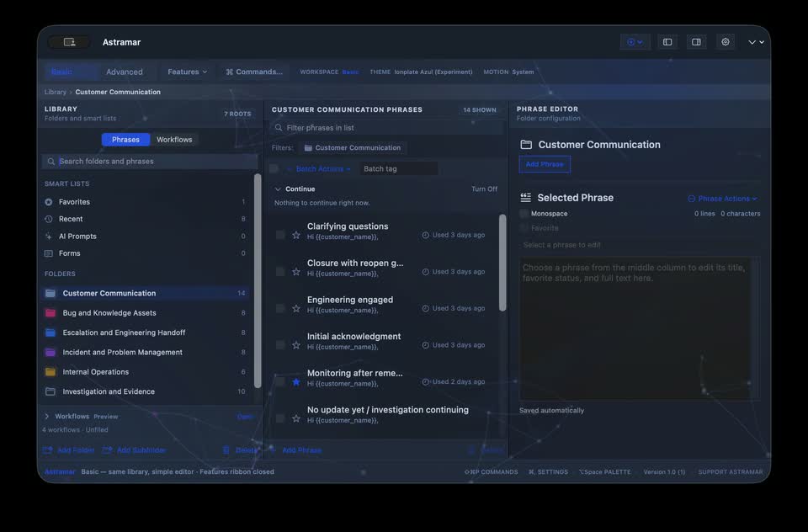
Task: Click the library panel scrollbar
Action: 258,281
